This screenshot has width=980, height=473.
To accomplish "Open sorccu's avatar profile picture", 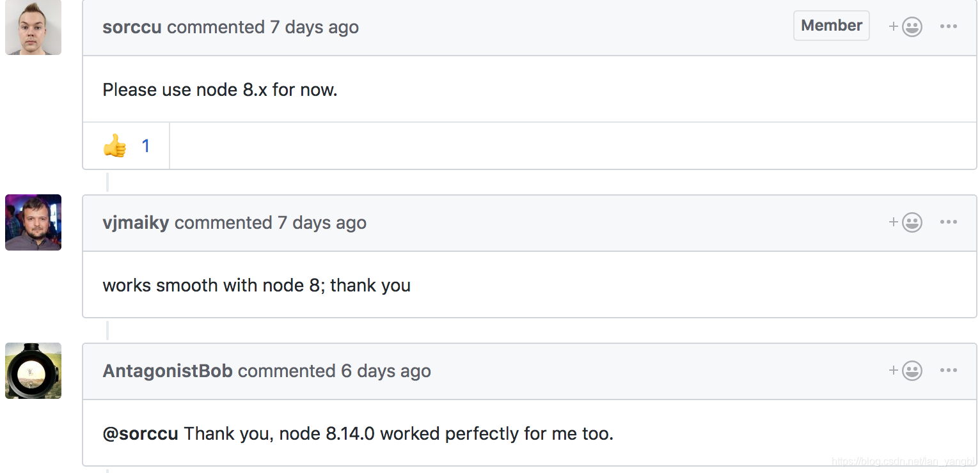I will point(33,27).
